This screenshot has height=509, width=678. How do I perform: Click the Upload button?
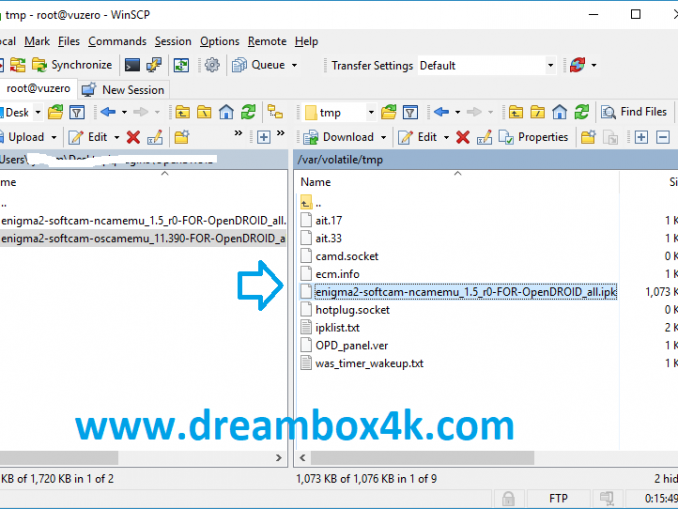[x=22, y=138]
